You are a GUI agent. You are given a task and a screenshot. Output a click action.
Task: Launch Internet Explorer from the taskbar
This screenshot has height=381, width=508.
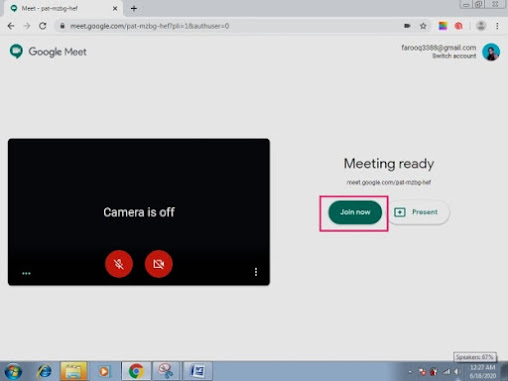coord(44,371)
